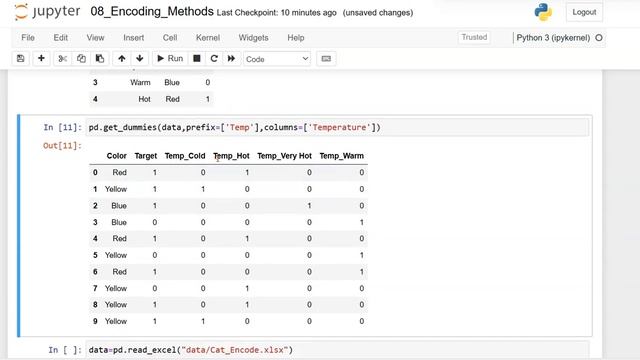The height and width of the screenshot is (360, 640).
Task: Click the Python logo icon
Action: pos(543,12)
